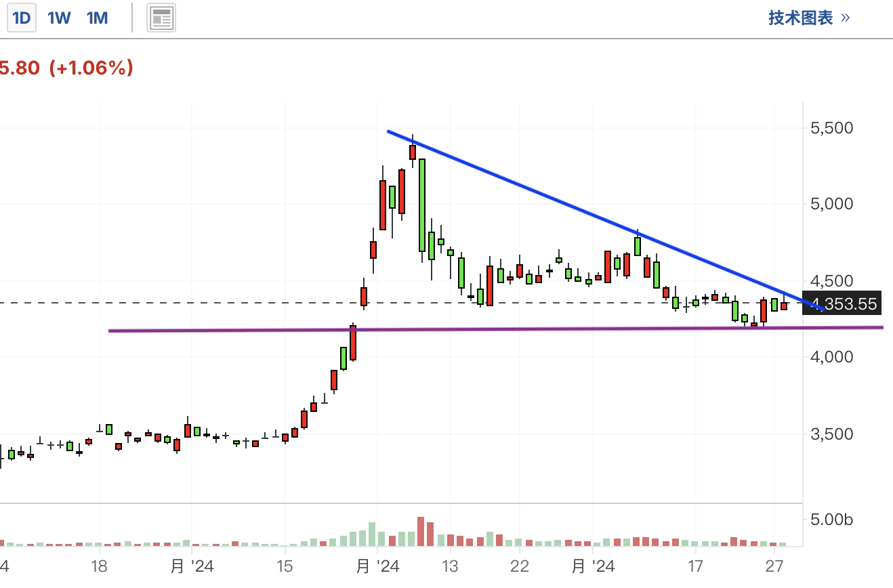Open the chart layout icon
The height and width of the screenshot is (588, 893).
point(161,18)
